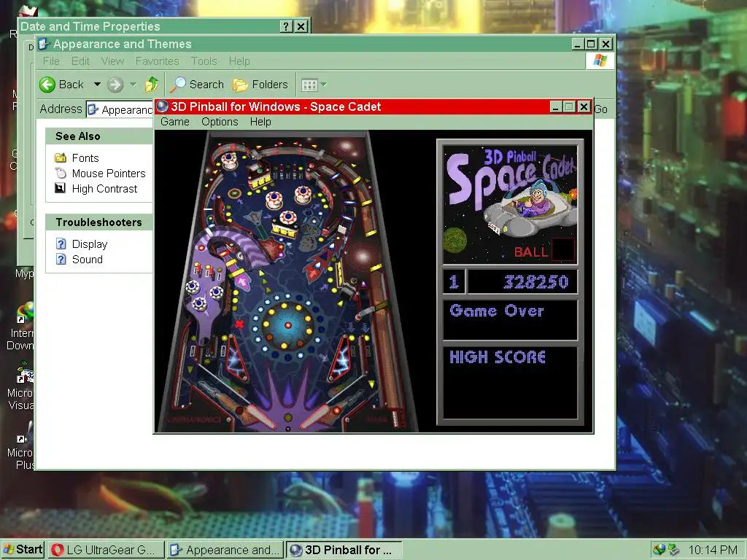Viewport: 747px width, 560px height.
Task: Click the taskbar clock showing 10:14 PM
Action: coord(713,550)
